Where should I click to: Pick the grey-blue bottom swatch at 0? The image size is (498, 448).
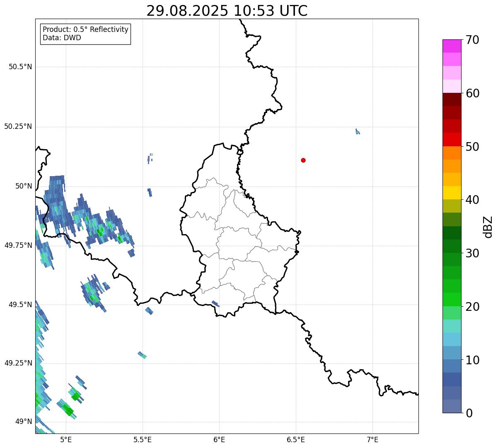[x=452, y=406]
